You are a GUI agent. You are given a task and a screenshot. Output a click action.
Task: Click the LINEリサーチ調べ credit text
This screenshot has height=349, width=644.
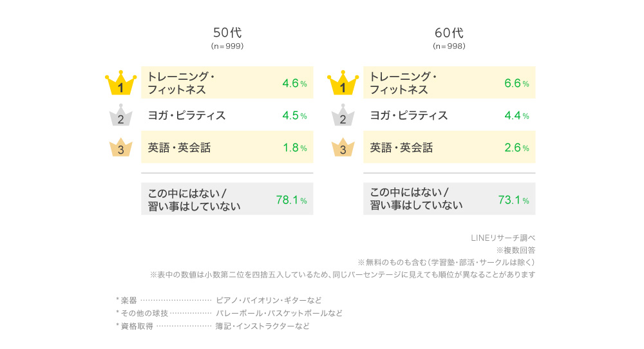(x=503, y=238)
